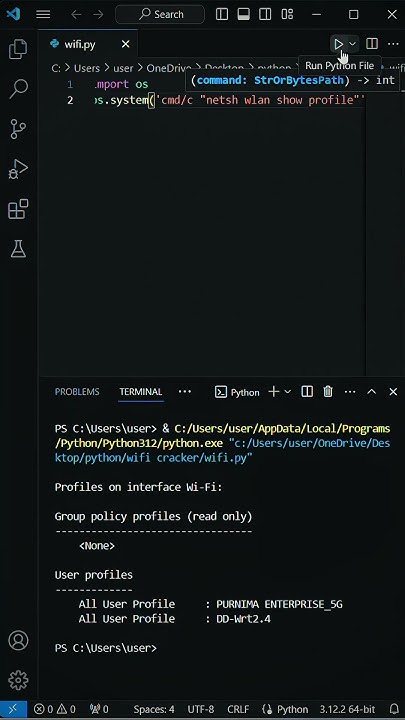The image size is (405, 720).
Task: Click the Users breadcrumb segment
Action: (x=87, y=68)
